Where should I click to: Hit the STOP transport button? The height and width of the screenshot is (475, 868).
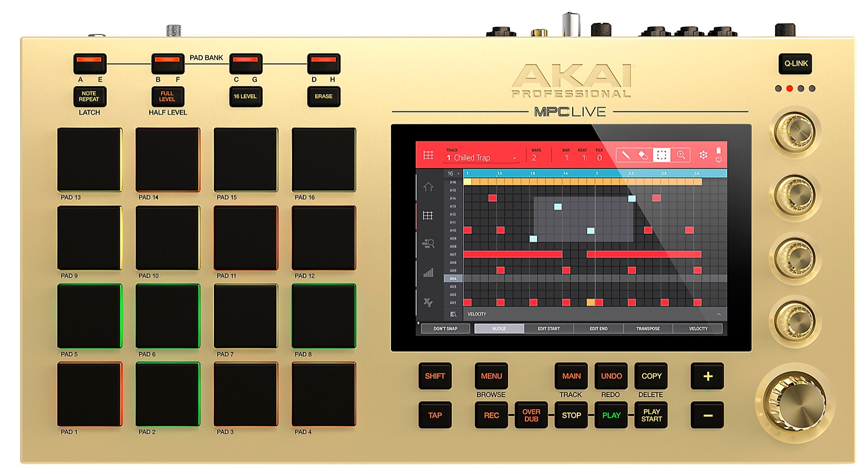(x=571, y=415)
